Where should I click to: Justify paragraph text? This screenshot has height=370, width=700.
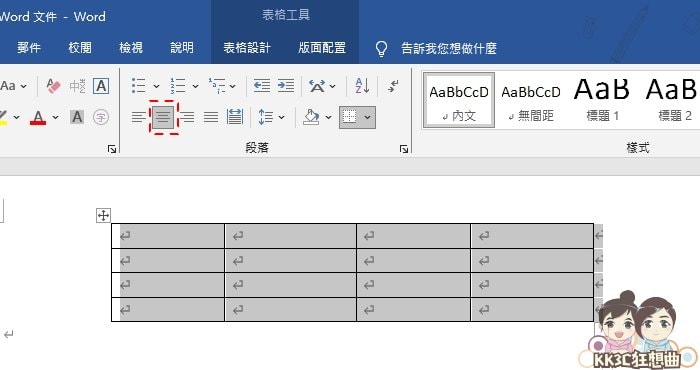tap(211, 117)
